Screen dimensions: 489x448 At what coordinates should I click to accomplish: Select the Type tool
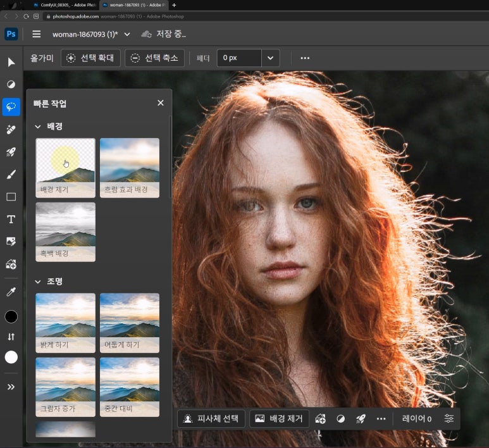pyautogui.click(x=11, y=220)
